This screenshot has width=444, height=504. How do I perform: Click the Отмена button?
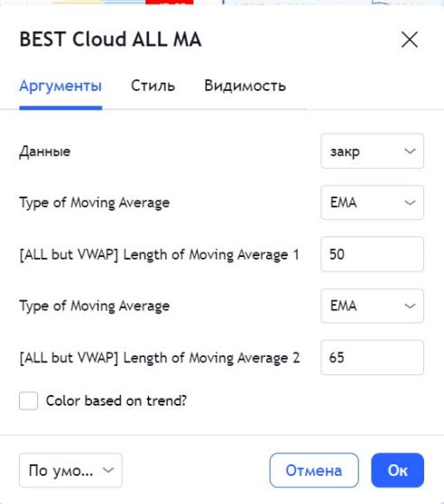pos(314,471)
